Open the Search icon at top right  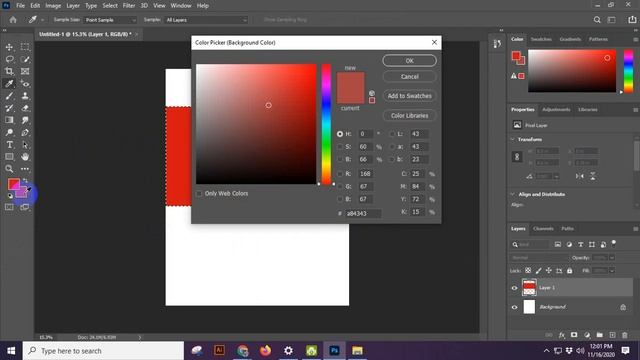pos(597,20)
